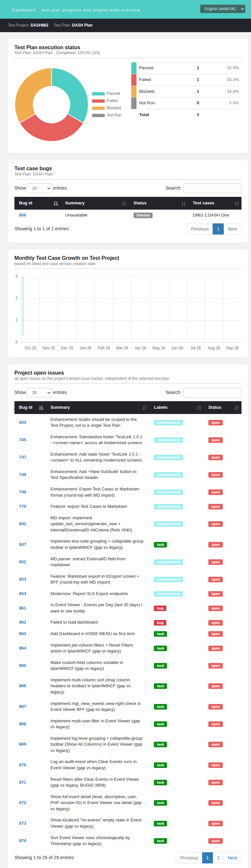The image size is (251, 868).
Task: Click the bug label on issue 862
Action: tap(160, 623)
